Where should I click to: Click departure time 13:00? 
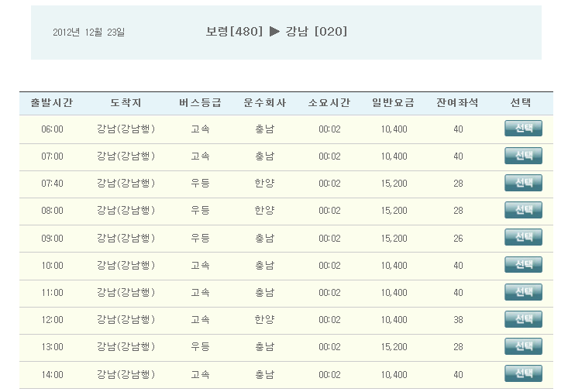(x=52, y=347)
